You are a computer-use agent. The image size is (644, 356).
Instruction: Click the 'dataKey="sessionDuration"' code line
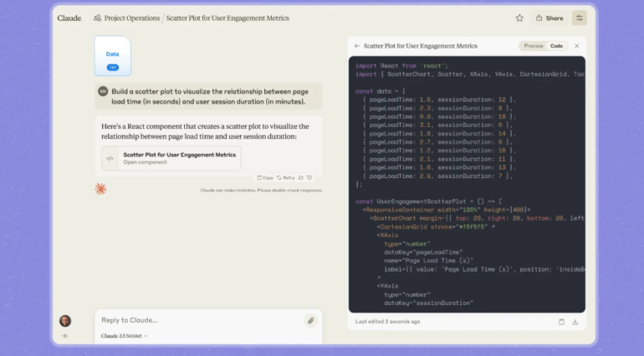coord(428,303)
